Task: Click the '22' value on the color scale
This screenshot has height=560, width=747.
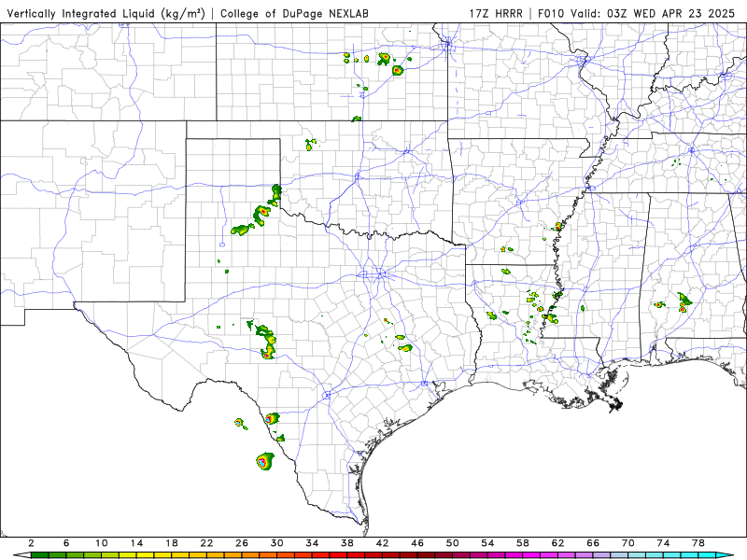Action: point(206,543)
